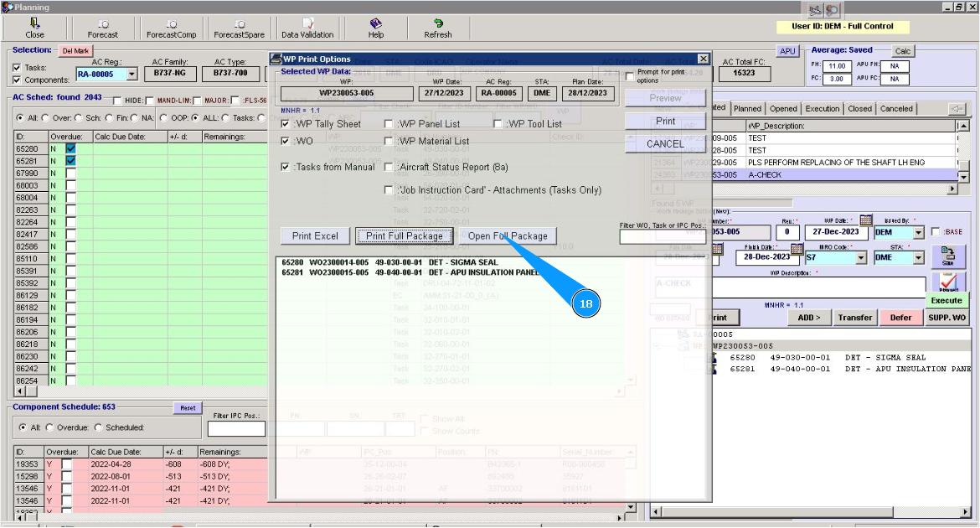Screen dimensions: 980x528
Task: Open the STA dropdown arrow in editor
Action: point(918,257)
